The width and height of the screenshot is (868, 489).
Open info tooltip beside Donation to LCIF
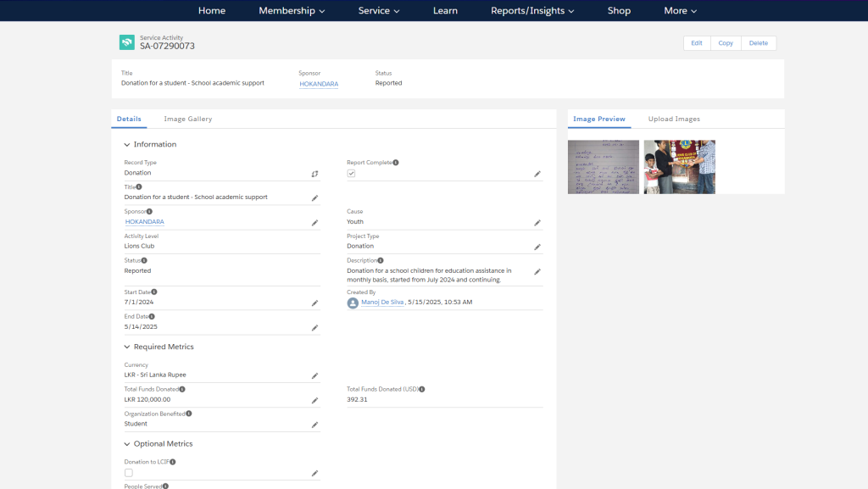[x=173, y=462]
